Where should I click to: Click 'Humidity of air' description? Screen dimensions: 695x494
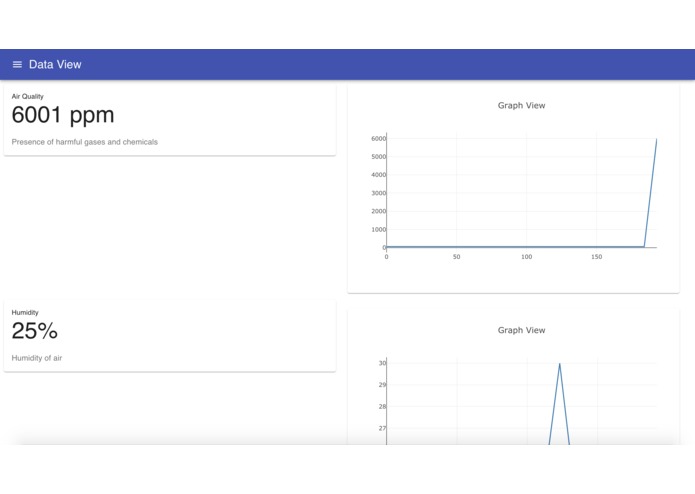click(x=37, y=358)
